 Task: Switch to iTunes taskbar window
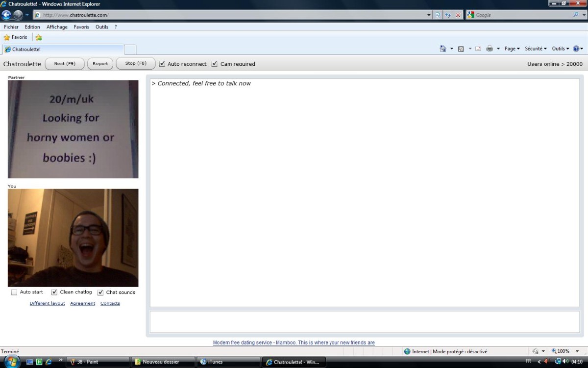coord(229,362)
